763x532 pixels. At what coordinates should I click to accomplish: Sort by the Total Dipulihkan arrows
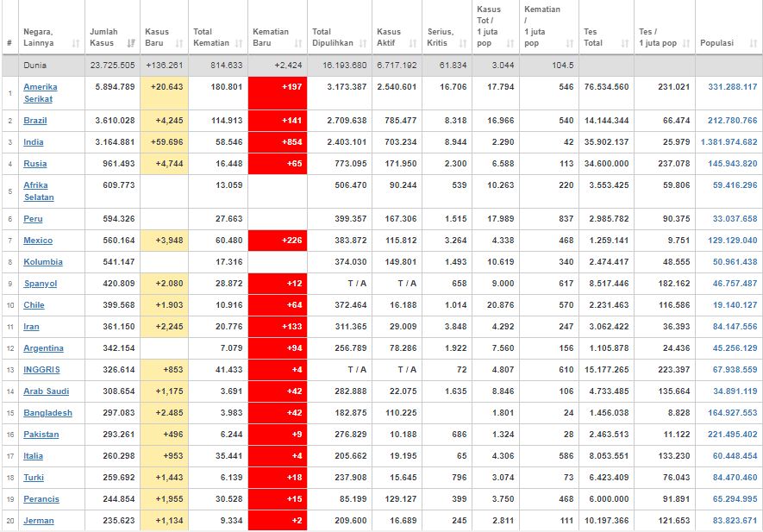pyautogui.click(x=362, y=43)
